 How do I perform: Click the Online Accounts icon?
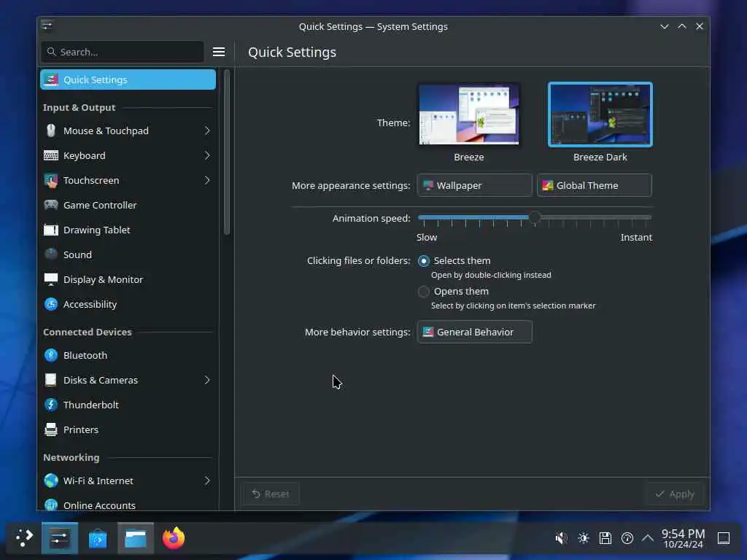[x=51, y=505]
